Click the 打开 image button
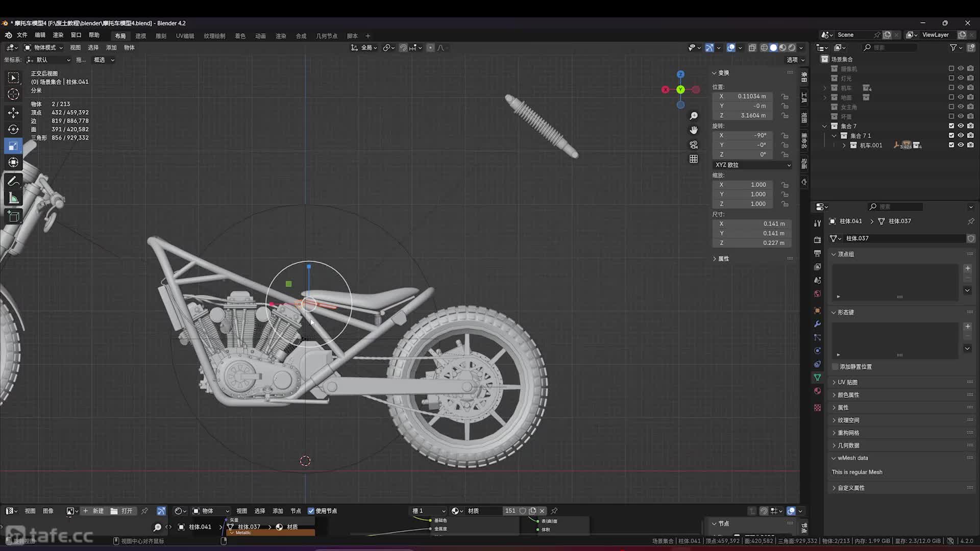Viewport: 980px width, 551px height. (x=122, y=511)
